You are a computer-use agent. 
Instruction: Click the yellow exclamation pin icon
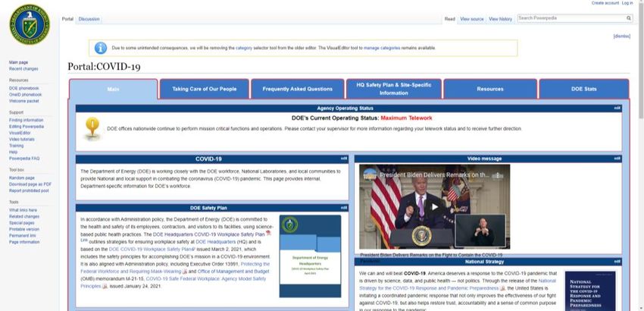(x=92, y=127)
